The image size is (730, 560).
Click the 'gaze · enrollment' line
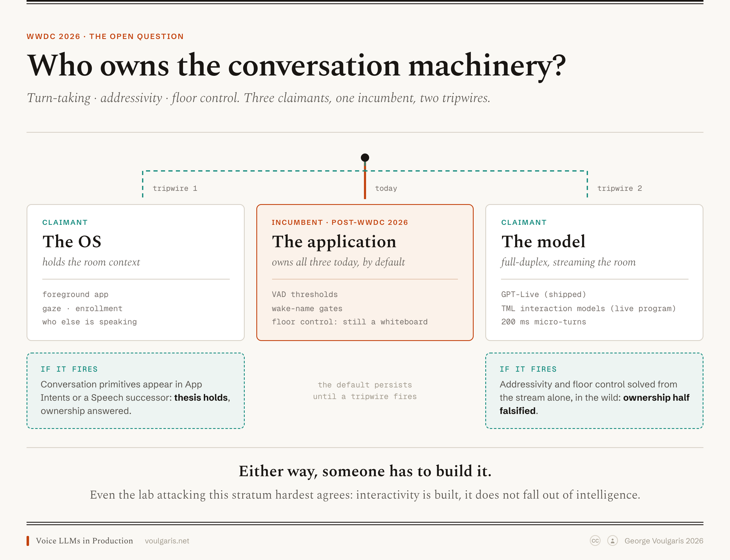coord(82,308)
